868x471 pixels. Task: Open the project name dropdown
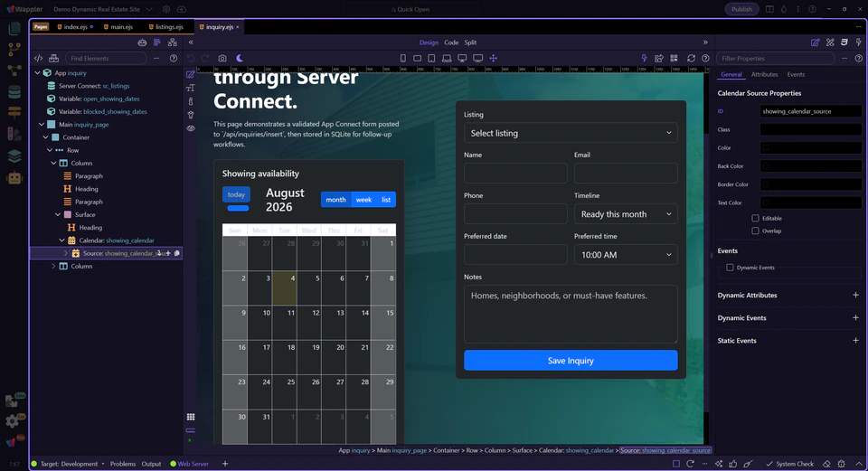102,9
